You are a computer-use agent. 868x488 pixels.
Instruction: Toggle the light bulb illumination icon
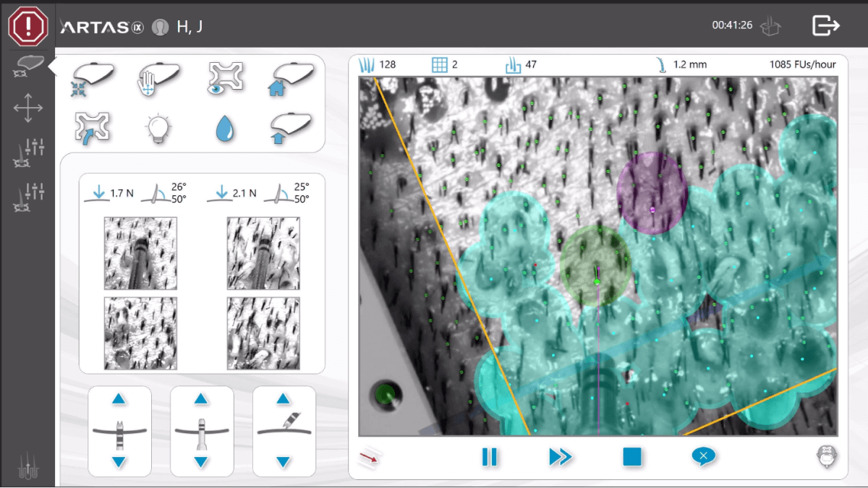coord(158,128)
